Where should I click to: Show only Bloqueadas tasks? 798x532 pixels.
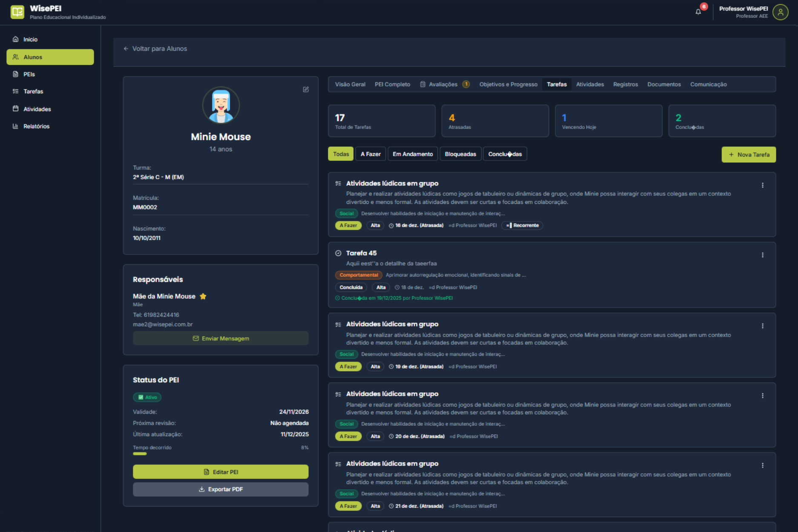[x=460, y=154]
